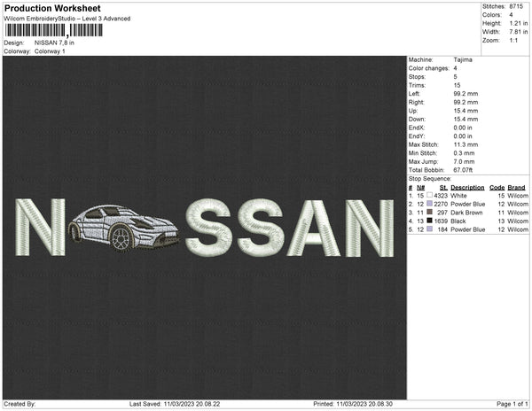532x411 pixels.
Task: Click the '0.00 in' value beside EndX
Action: [463, 128]
